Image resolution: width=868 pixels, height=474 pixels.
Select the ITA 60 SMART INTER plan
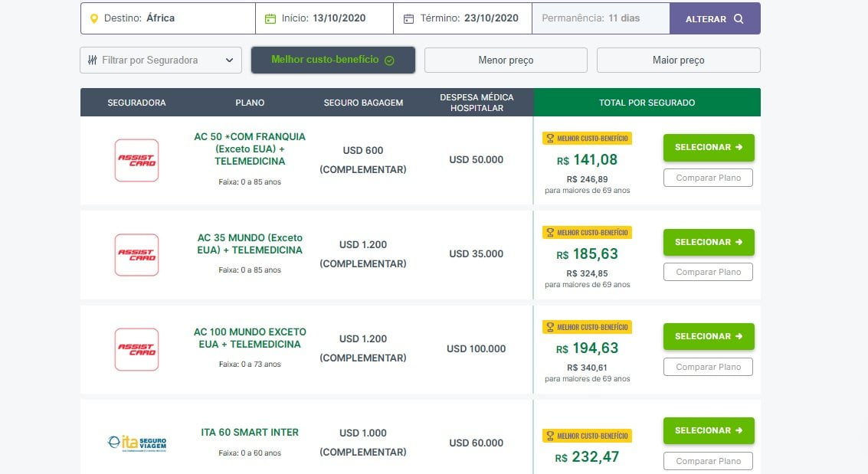pos(709,430)
